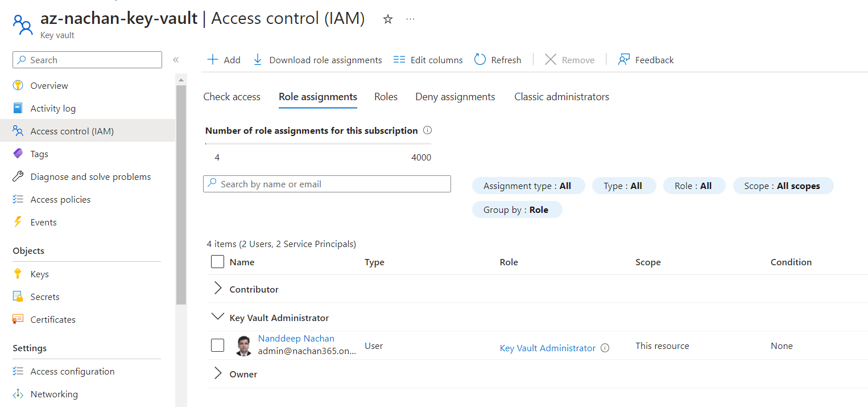868x407 pixels.
Task: Open the Nanddeep Nachan user link
Action: [x=296, y=339]
